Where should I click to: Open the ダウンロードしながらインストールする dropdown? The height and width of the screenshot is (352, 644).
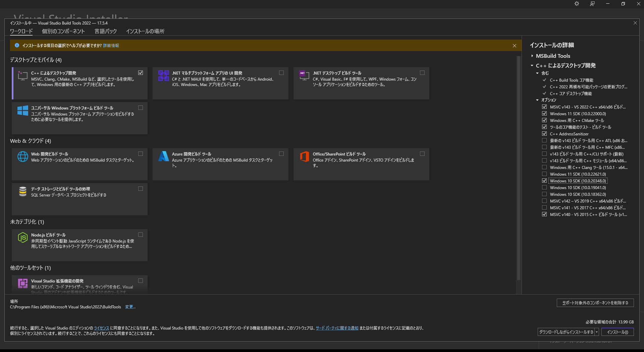597,332
